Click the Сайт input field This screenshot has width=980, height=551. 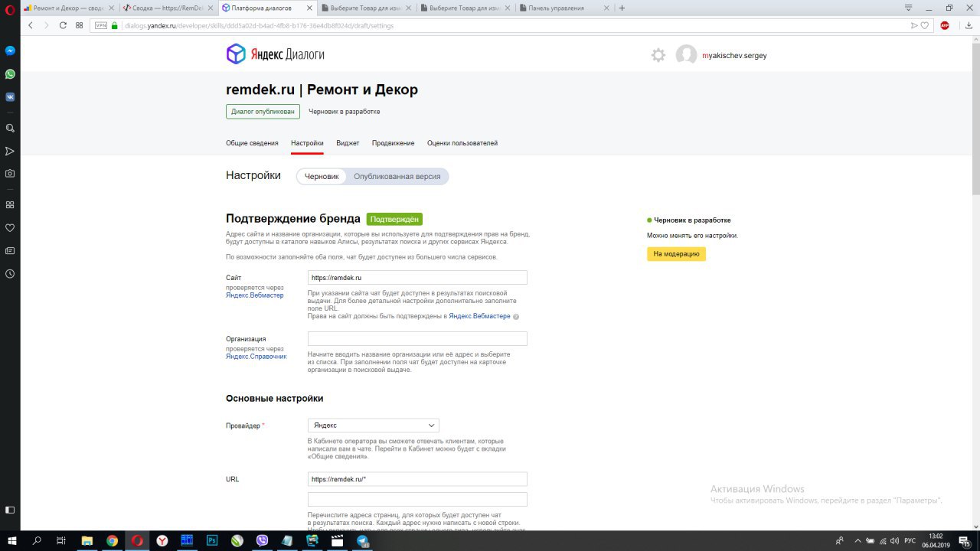pyautogui.click(x=417, y=278)
